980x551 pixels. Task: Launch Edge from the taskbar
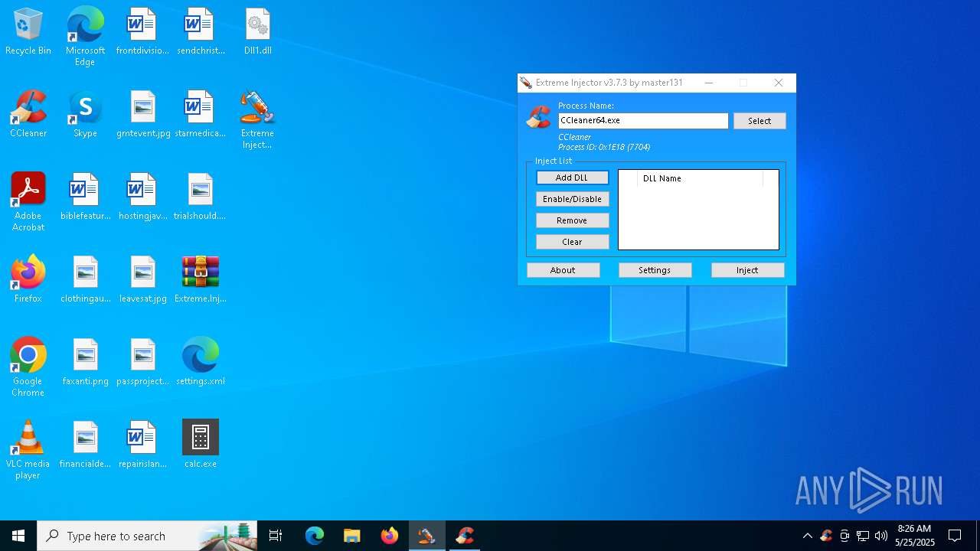point(315,536)
